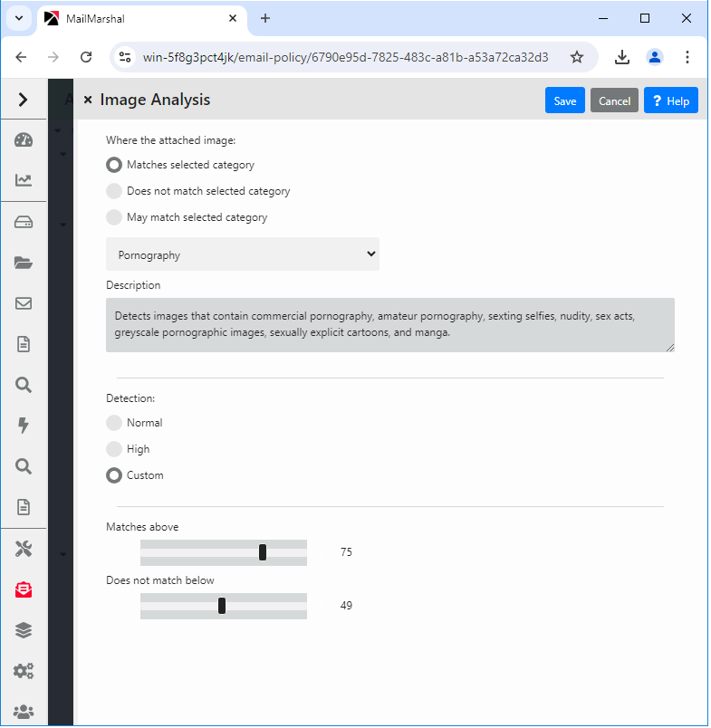Open the hard drive icon in sidebar

[24, 222]
